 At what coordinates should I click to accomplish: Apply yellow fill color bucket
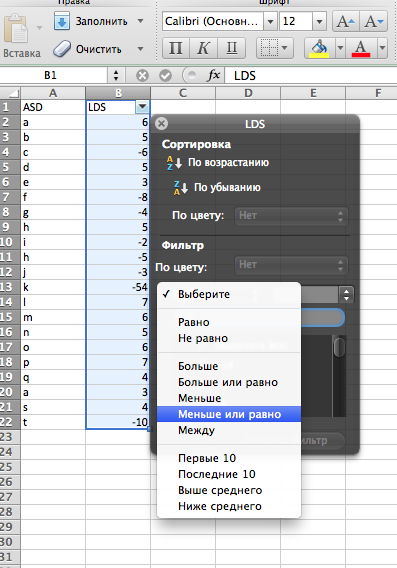[x=319, y=48]
